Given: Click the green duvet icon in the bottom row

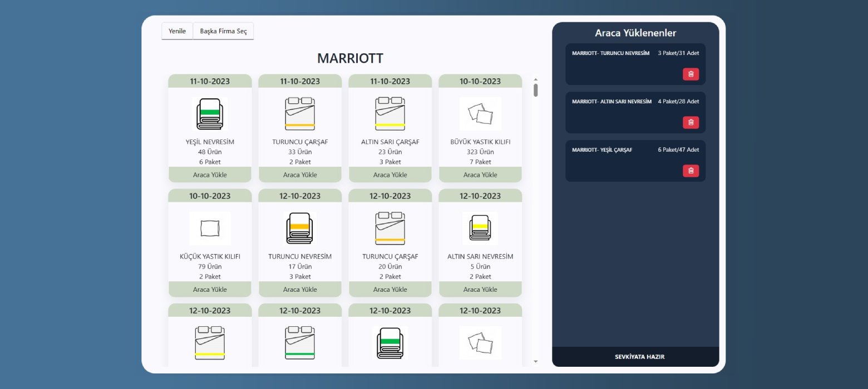Looking at the screenshot, I should 390,343.
